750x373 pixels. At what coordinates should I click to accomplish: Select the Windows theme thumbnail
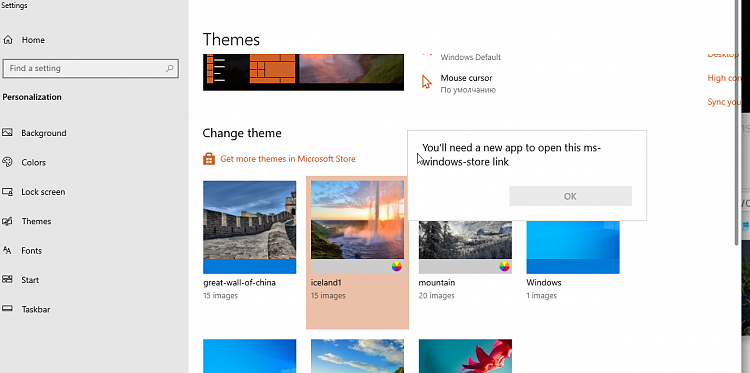[x=573, y=247]
